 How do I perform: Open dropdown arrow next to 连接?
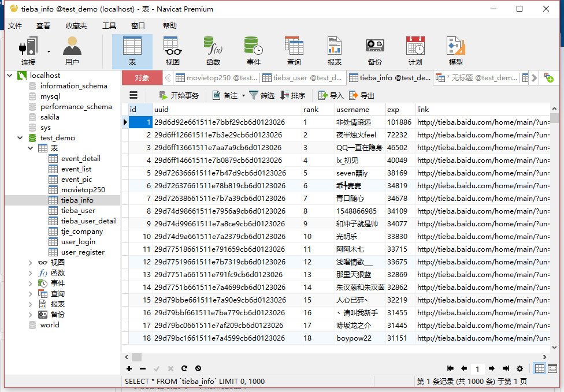49,52
